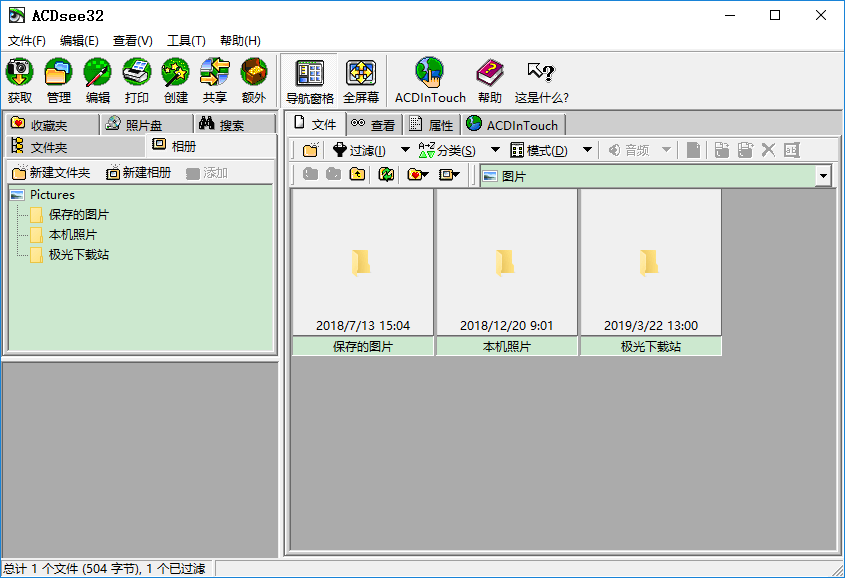Click the 共享 (Share) arrows icon
845x578 pixels.
point(214,73)
